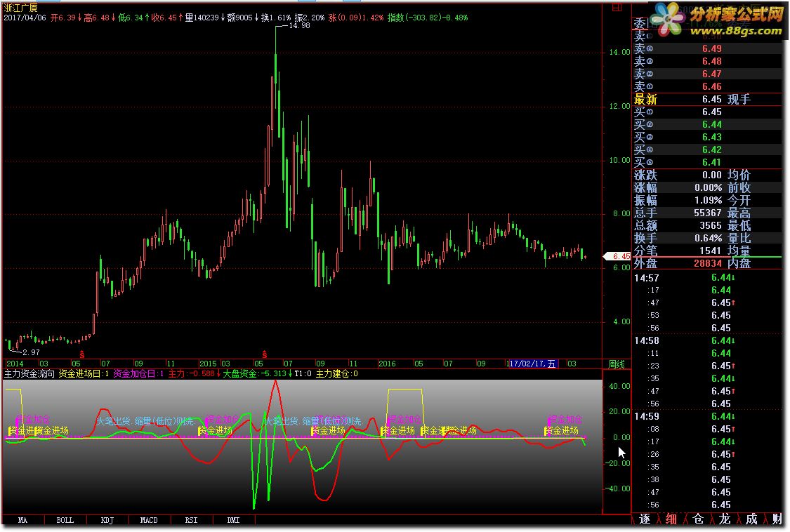Viewport: 790px width, 532px height.
Task: Click the 资金进场日:1 value
Action: pyautogui.click(x=84, y=374)
